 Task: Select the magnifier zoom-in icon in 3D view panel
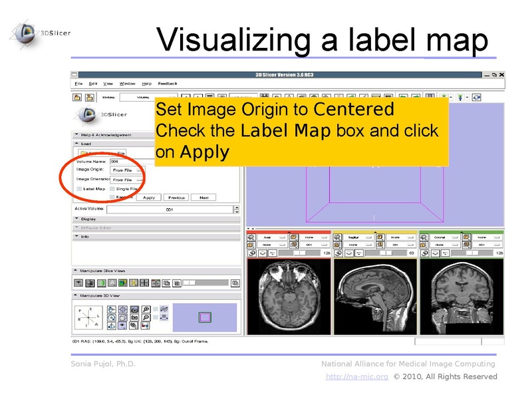(x=146, y=309)
